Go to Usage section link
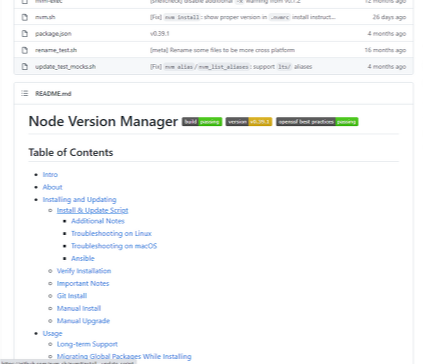 [x=52, y=334]
